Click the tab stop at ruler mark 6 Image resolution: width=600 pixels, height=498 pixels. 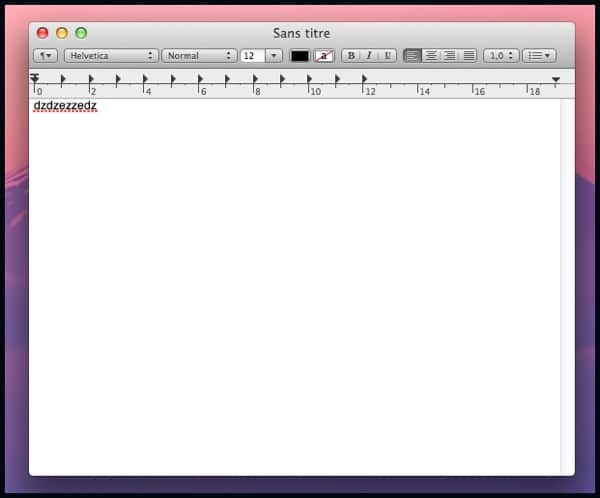coord(200,79)
